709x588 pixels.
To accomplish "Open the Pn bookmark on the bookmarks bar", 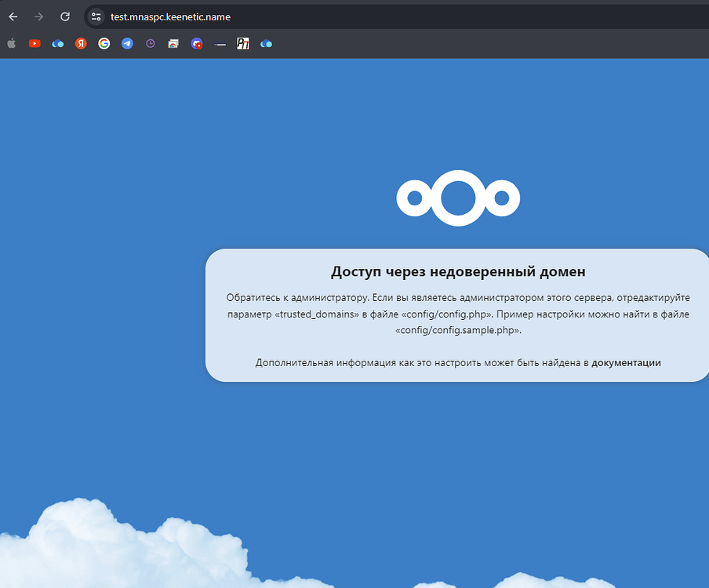I will 242,44.
